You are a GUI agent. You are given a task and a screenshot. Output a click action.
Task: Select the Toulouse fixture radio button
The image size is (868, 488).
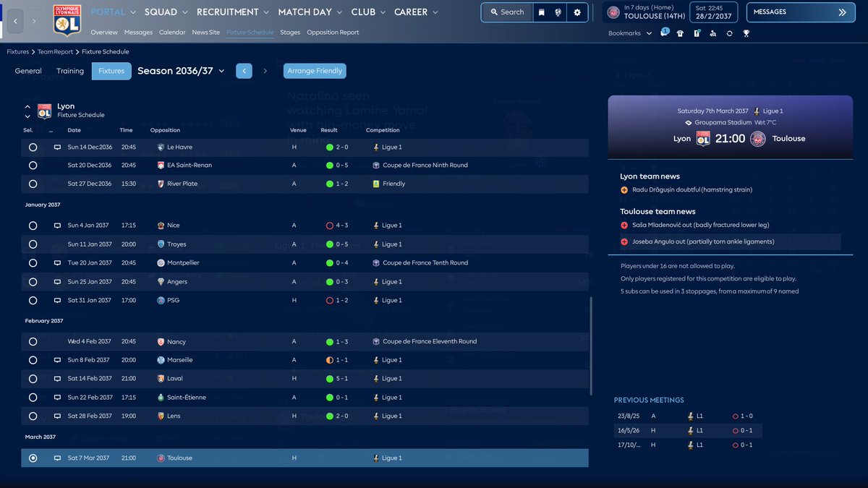pos(33,458)
